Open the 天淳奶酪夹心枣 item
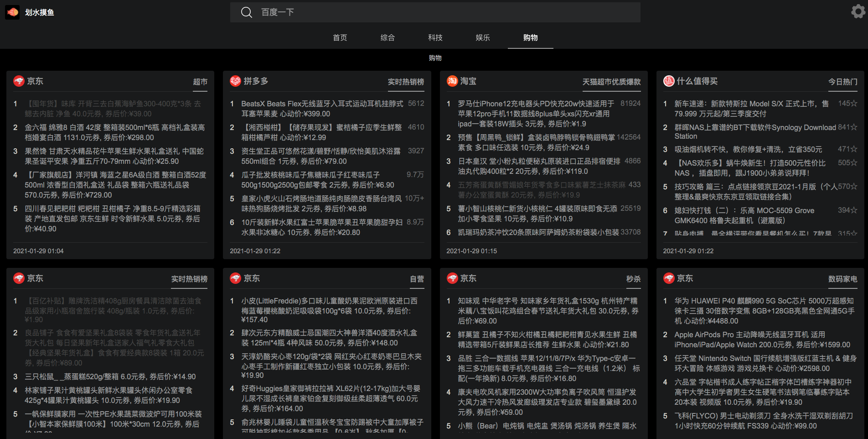Viewport: 868px width, 439px height. tap(331, 366)
